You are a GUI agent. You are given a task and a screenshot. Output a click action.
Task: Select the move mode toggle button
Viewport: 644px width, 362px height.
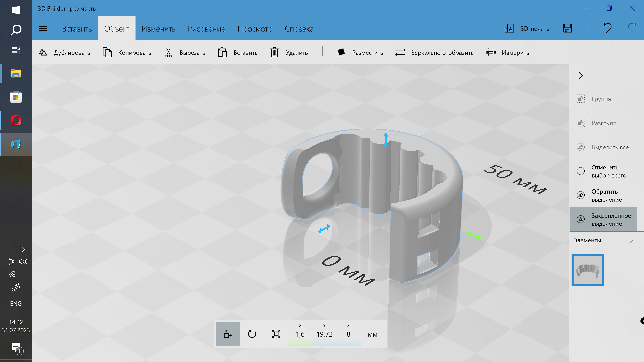click(228, 334)
